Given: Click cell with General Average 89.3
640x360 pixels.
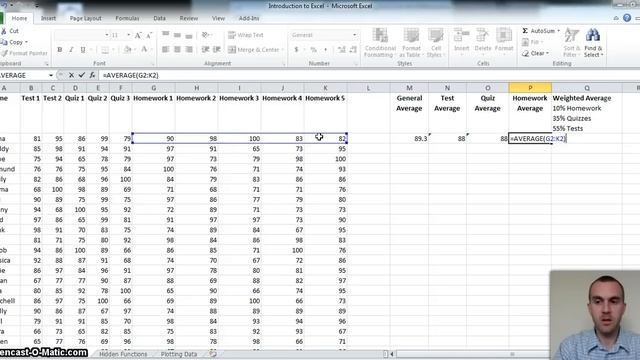Looking at the screenshot, I should tap(409, 139).
